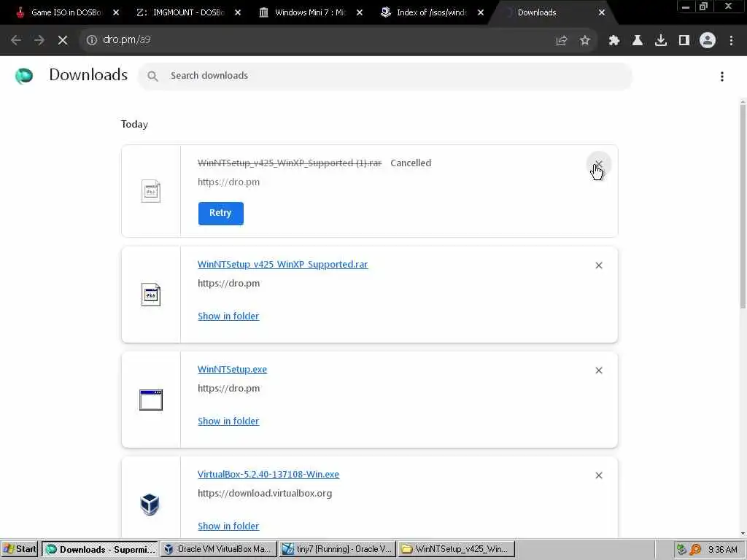Click the page vertical scrollbar thumb
747x560 pixels.
pos(743,207)
